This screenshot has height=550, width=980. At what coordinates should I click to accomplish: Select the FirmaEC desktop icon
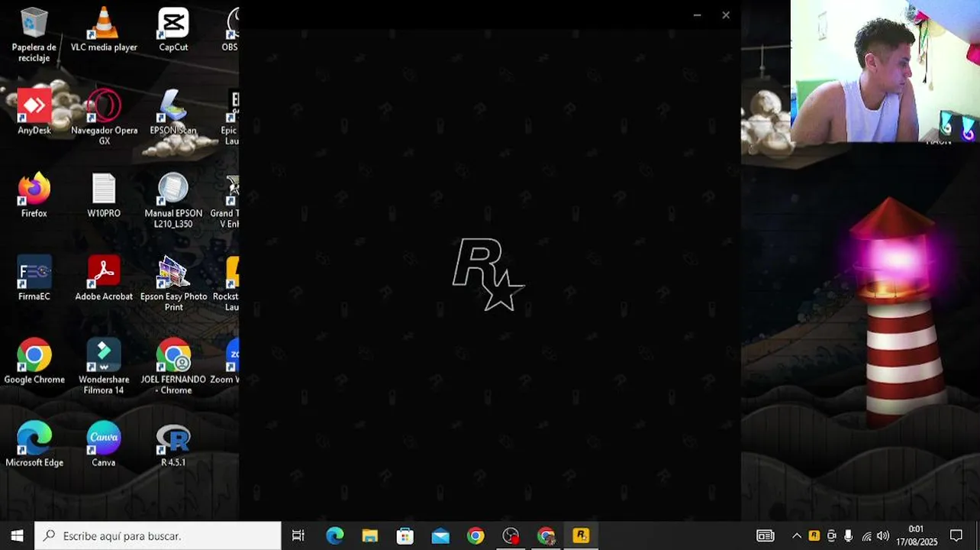(x=34, y=278)
